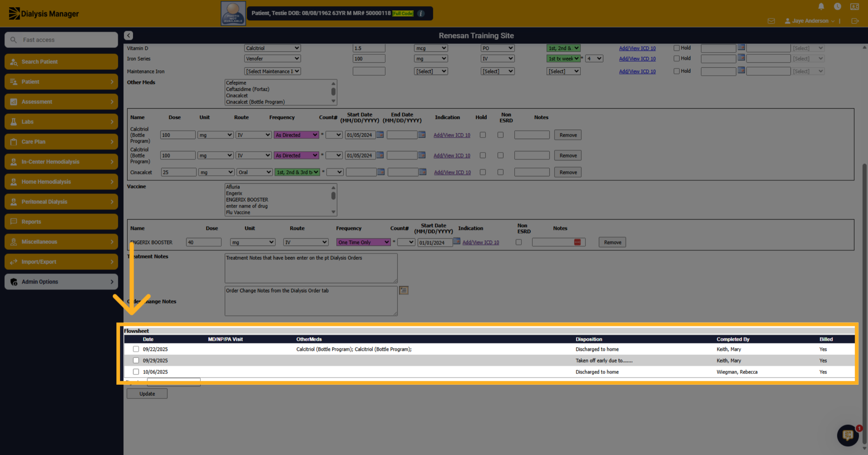
Task: Click the Fast access search field
Action: (61, 40)
